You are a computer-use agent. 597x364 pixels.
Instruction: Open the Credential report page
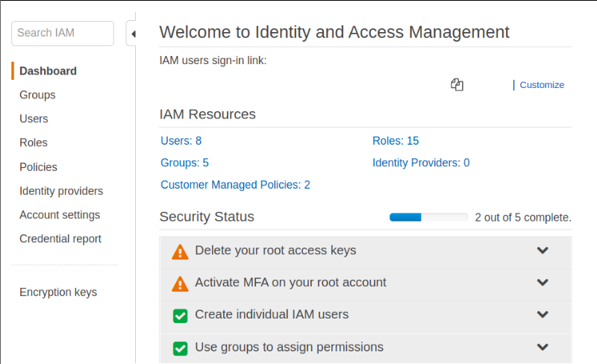coord(60,239)
